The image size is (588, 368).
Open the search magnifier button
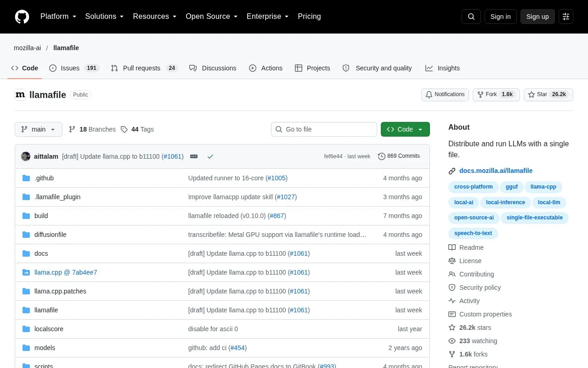pyautogui.click(x=471, y=17)
